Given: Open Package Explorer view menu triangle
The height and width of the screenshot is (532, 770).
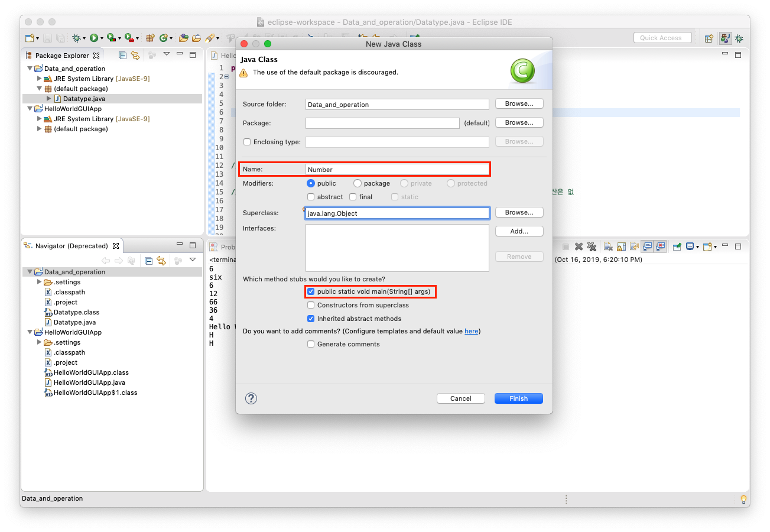Looking at the screenshot, I should click(x=166, y=54).
